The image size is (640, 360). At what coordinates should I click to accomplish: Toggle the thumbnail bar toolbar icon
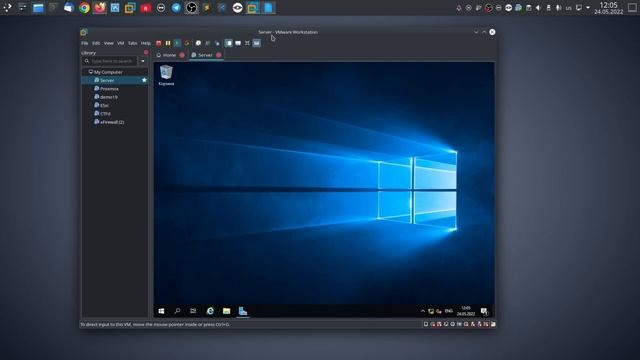pyautogui.click(x=238, y=43)
